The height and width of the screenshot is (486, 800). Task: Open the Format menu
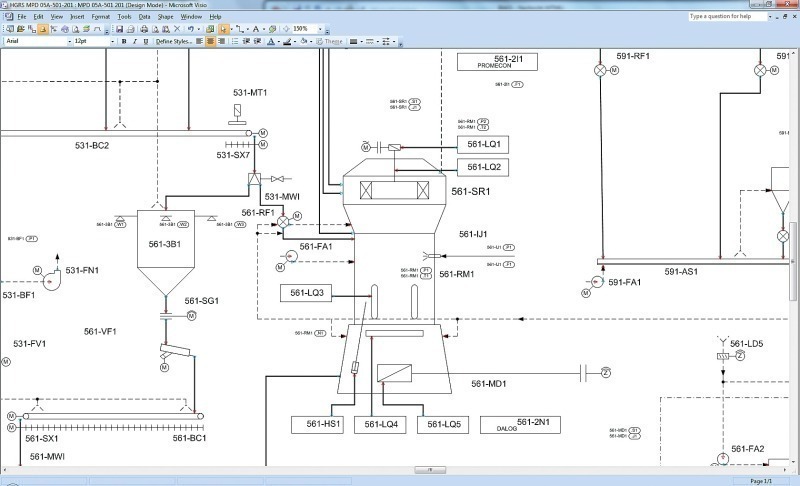coord(101,17)
